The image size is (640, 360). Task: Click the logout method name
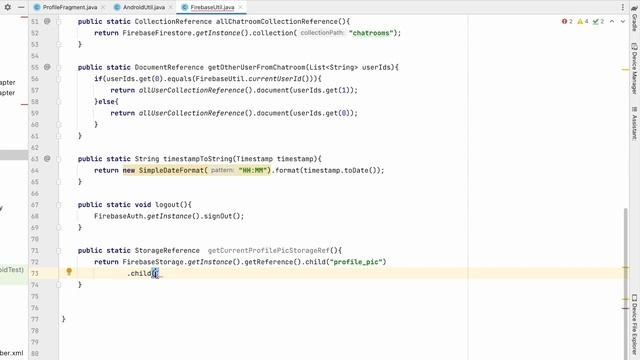pos(167,204)
